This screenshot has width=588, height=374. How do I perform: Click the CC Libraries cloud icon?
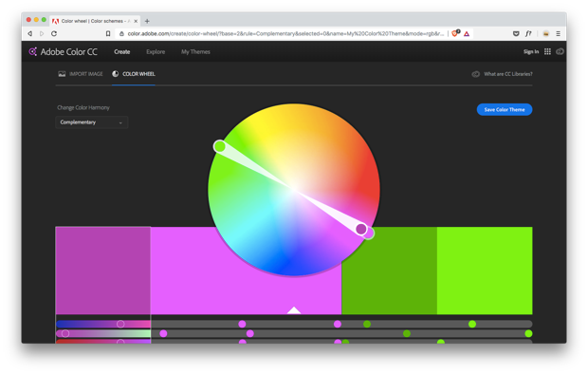(x=475, y=74)
